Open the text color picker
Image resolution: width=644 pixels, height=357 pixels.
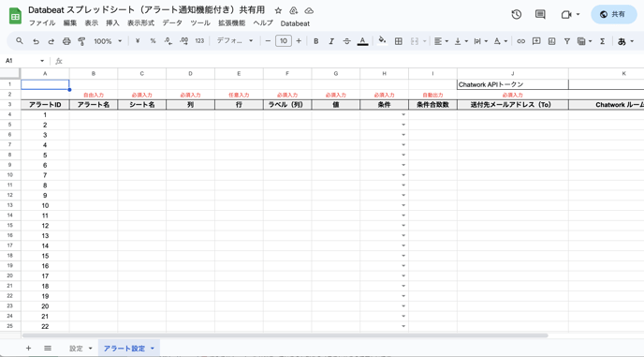pyautogui.click(x=362, y=41)
